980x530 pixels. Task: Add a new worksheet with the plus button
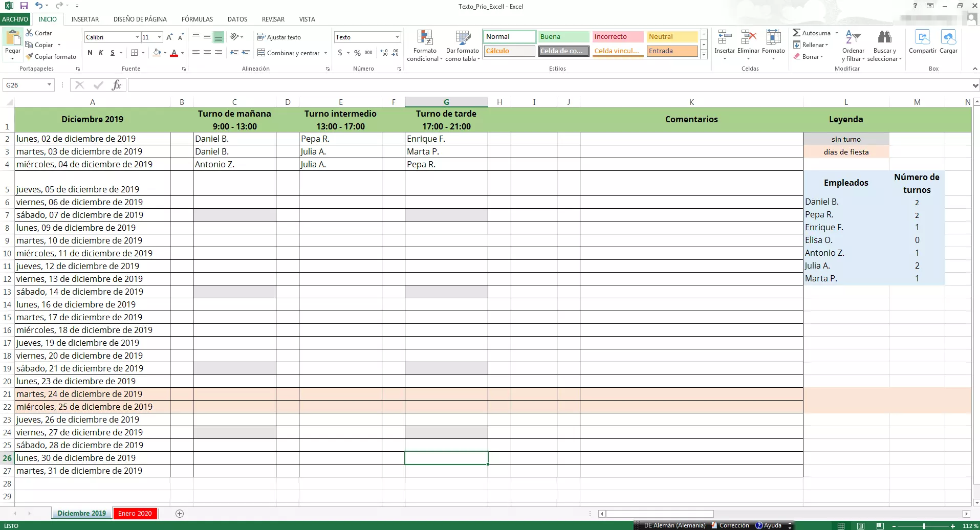click(180, 513)
